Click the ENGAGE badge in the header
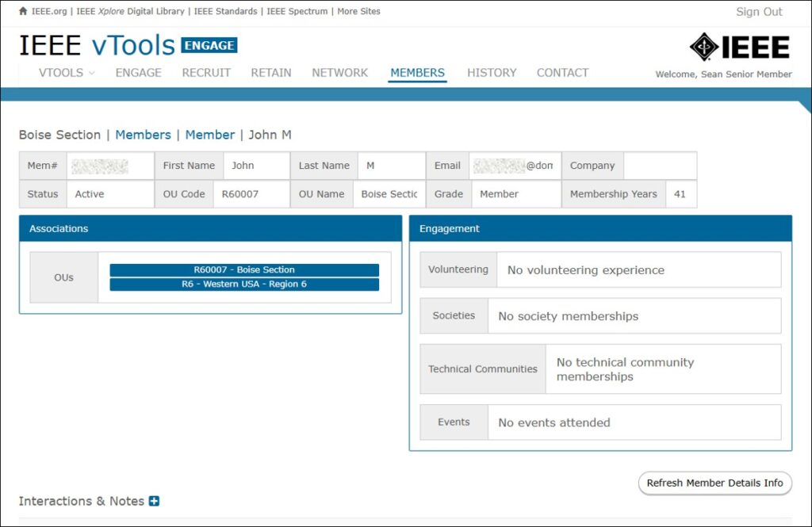The image size is (812, 527). [x=209, y=45]
